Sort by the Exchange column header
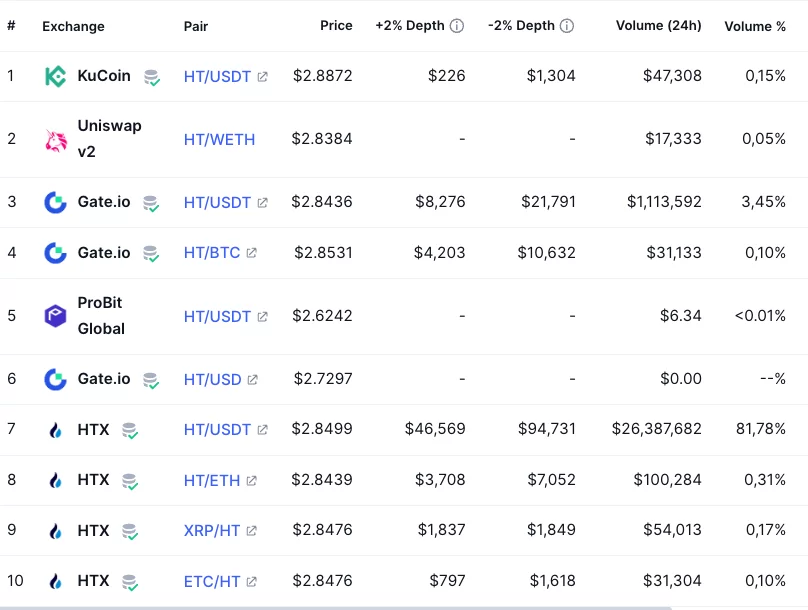This screenshot has height=610, width=808. point(73,26)
